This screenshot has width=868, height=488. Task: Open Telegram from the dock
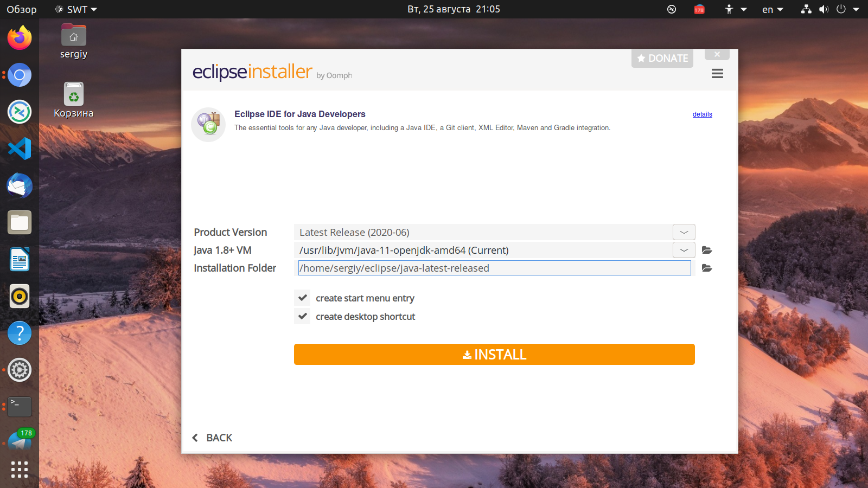pos(20,442)
